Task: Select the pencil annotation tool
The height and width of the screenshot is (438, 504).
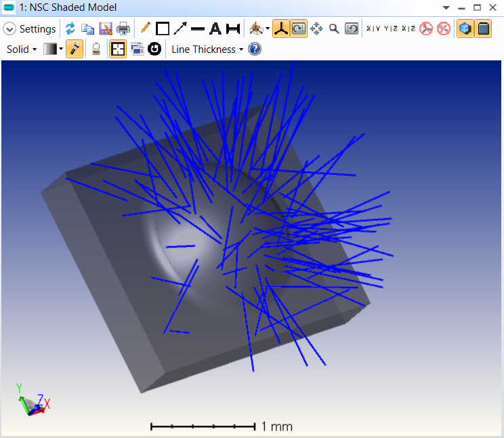Action: (145, 28)
